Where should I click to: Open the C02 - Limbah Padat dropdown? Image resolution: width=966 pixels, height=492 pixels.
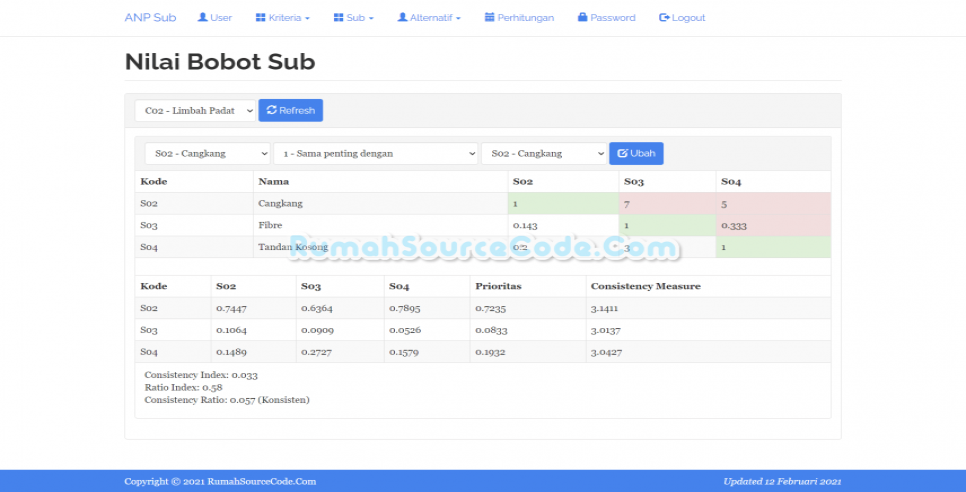point(195,110)
